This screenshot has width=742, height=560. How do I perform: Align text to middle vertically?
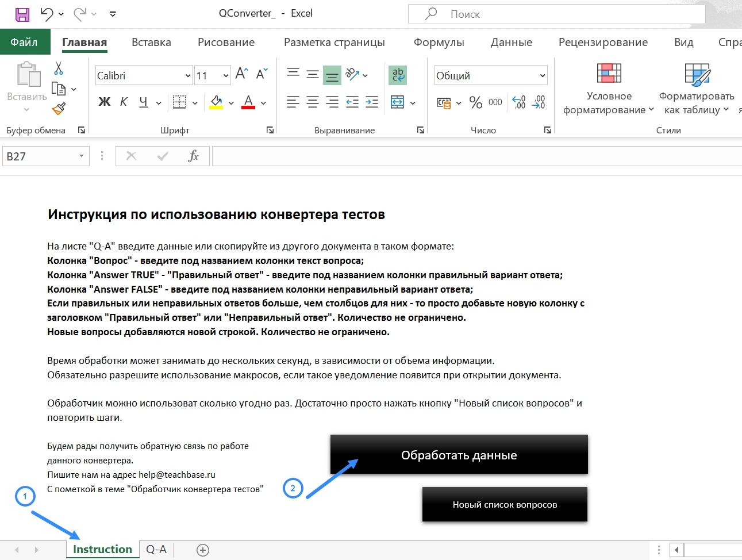pyautogui.click(x=313, y=74)
